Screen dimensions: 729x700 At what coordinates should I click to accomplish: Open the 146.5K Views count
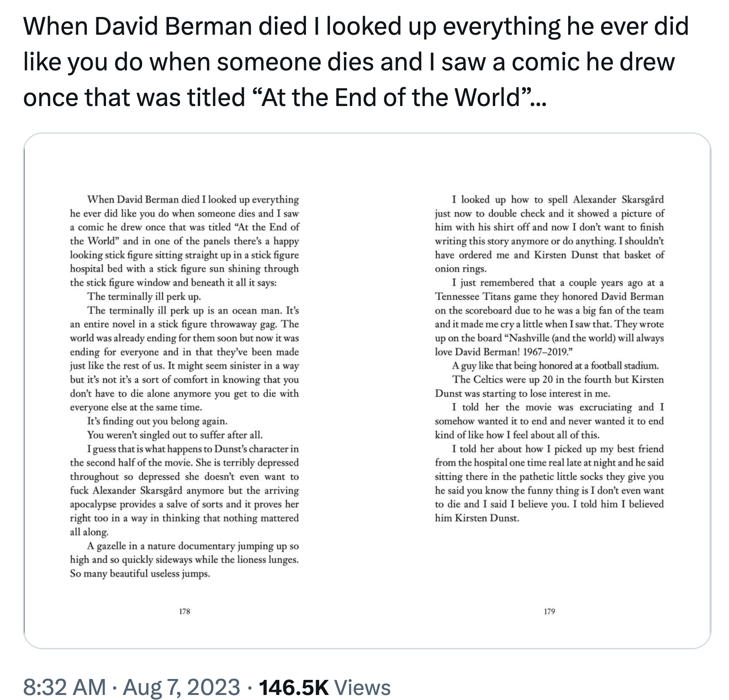pos(324,687)
